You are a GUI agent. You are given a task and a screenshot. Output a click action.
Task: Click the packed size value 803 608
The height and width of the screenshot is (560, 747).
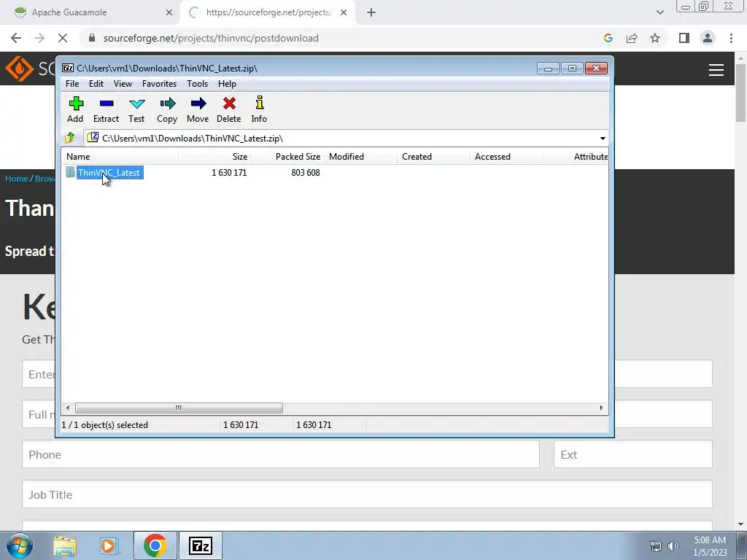coord(306,173)
